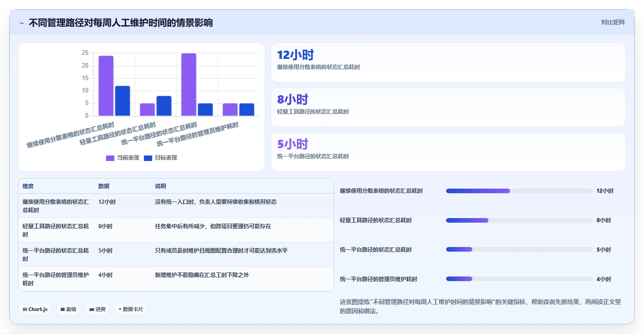Click the purple 当前表现 legend swatch
This screenshot has width=644, height=334.
(x=110, y=158)
